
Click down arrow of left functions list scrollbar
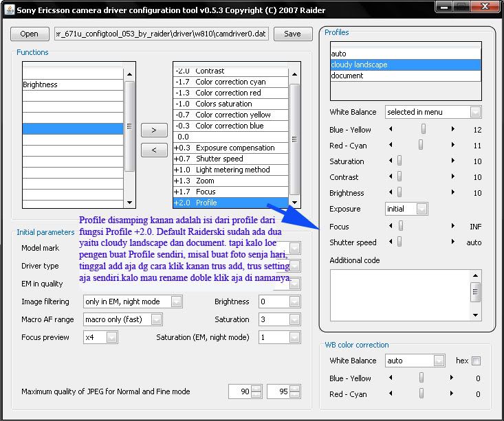coord(129,203)
